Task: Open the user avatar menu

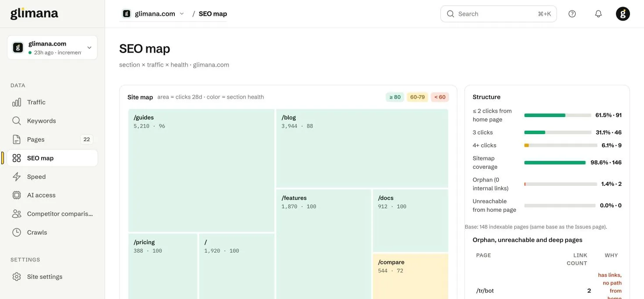Action: pos(623,14)
